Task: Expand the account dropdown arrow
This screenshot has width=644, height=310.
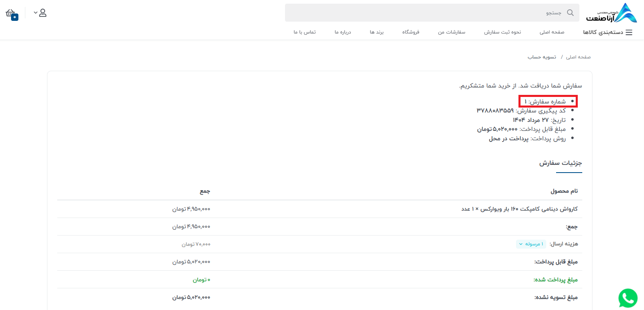Action: (x=36, y=13)
